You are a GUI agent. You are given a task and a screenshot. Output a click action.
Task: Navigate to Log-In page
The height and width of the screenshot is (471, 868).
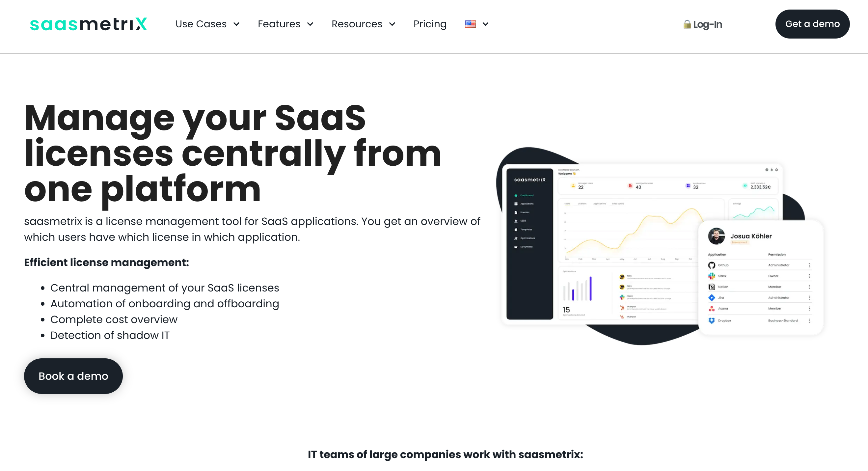(703, 24)
